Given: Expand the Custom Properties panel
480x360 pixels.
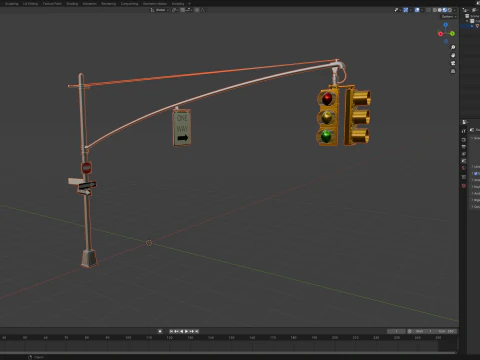Looking at the screenshot, I should 475,207.
